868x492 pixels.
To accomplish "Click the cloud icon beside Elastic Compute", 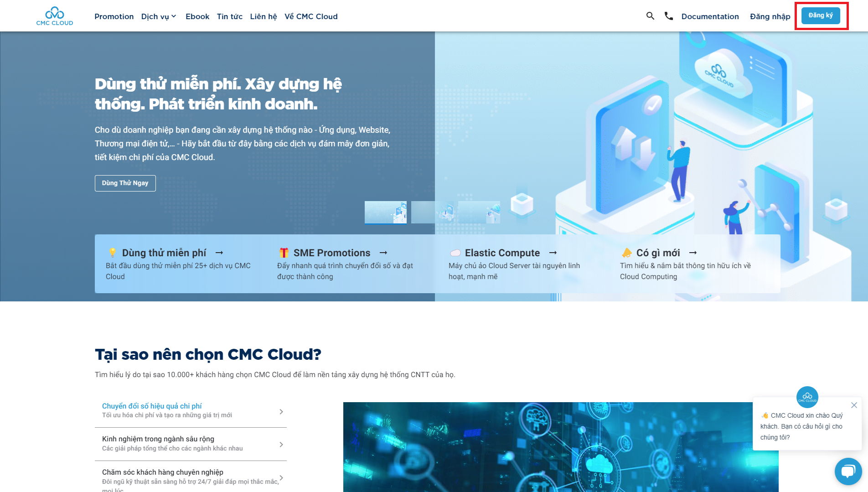I will point(455,253).
